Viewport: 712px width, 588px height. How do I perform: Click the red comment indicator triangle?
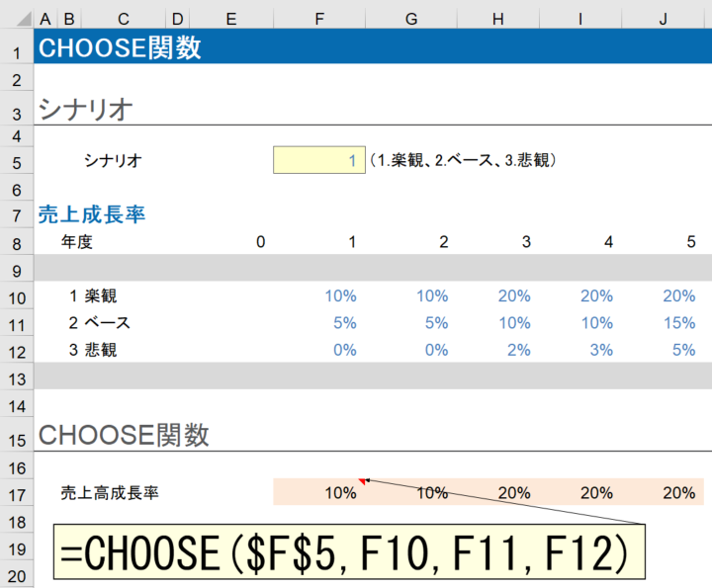pyautogui.click(x=363, y=481)
